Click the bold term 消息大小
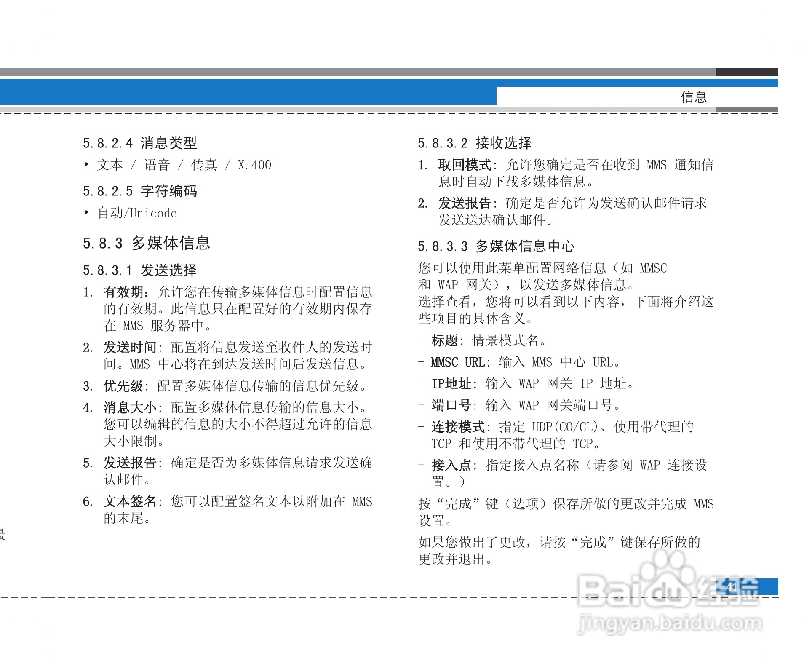 click(130, 407)
